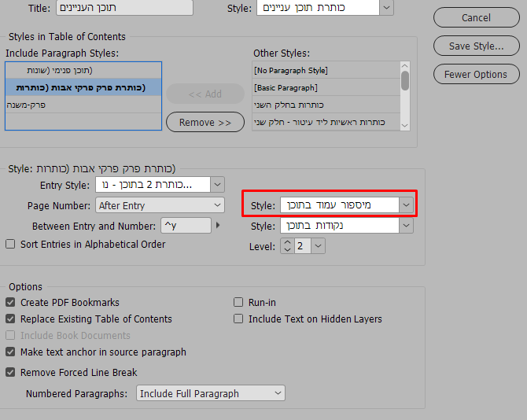Image resolution: width=527 pixels, height=420 pixels.
Task: Uncheck Remove Forced Line Break
Action: pyautogui.click(x=10, y=372)
